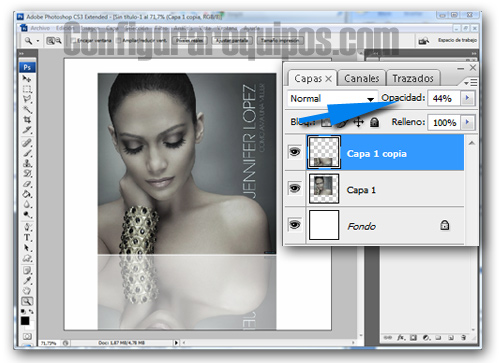Select the Eraser tool
The height and width of the screenshot is (363, 500).
point(27,184)
